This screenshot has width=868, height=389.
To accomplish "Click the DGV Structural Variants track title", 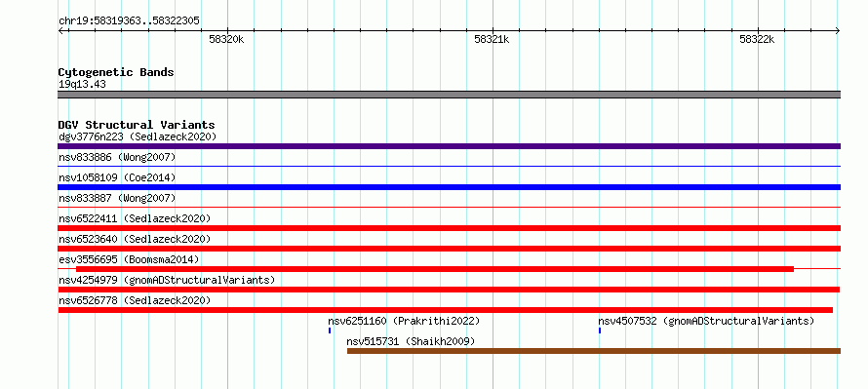I will coord(137,125).
